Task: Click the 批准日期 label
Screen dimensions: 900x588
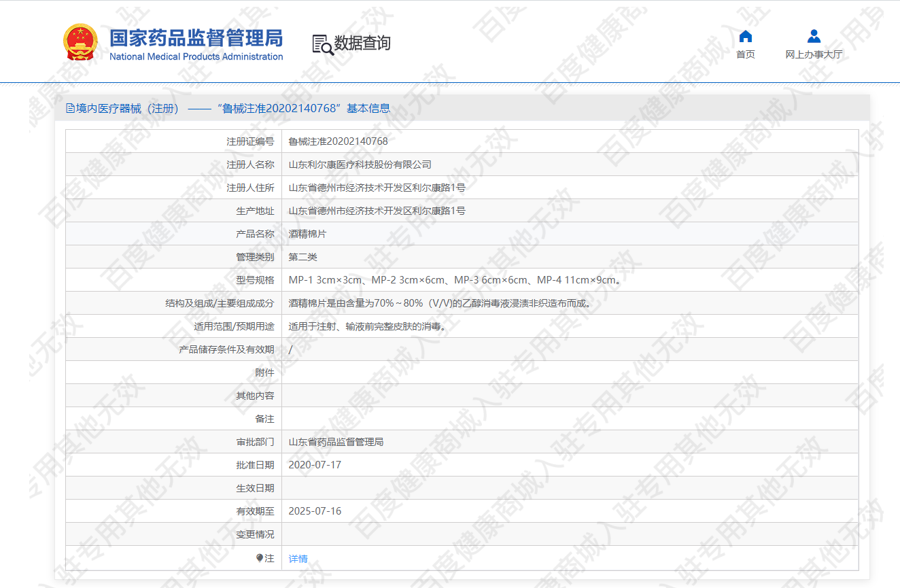Action: click(255, 465)
